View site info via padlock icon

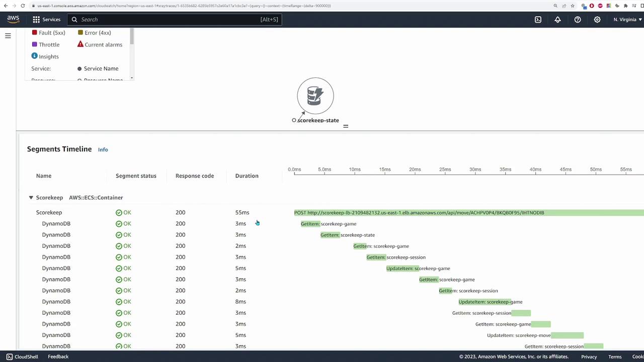pyautogui.click(x=33, y=6)
